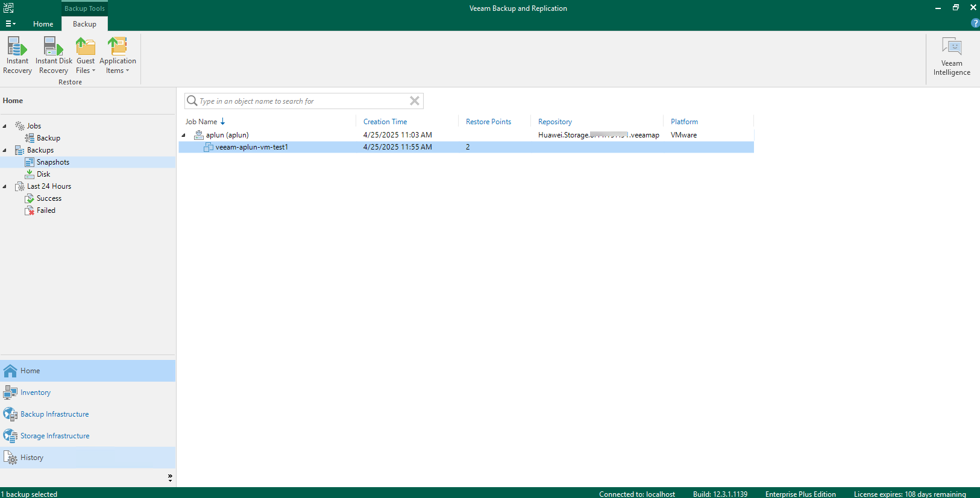This screenshot has height=498, width=980.
Task: Collapse the aplun (aplun) job row
Action: tap(184, 135)
